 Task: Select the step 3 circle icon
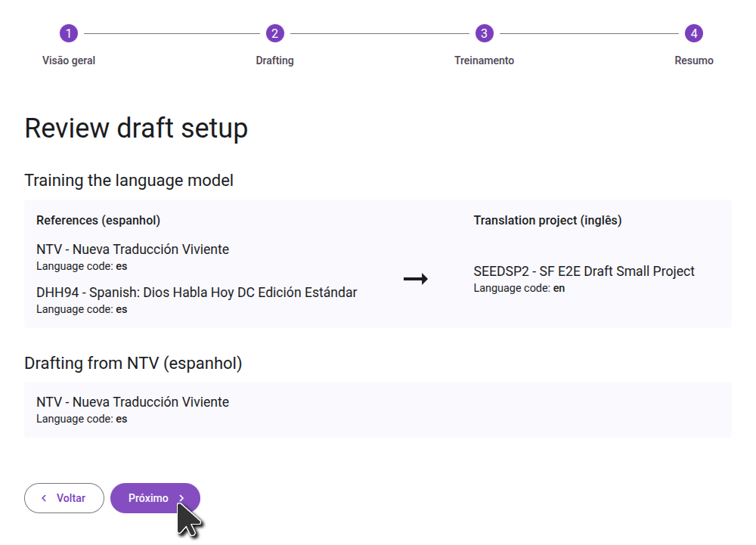coord(484,33)
